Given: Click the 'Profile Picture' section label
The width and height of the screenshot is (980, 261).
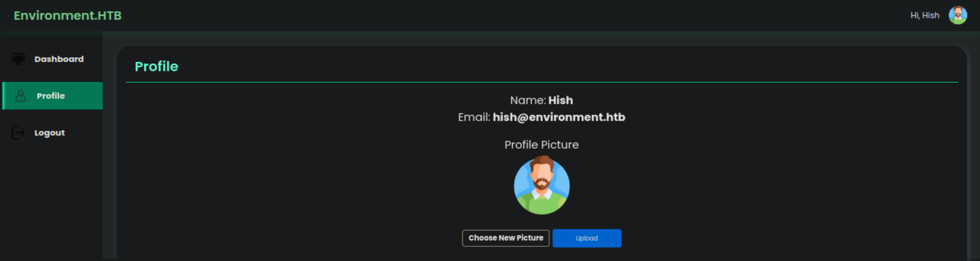Looking at the screenshot, I should point(541,145).
